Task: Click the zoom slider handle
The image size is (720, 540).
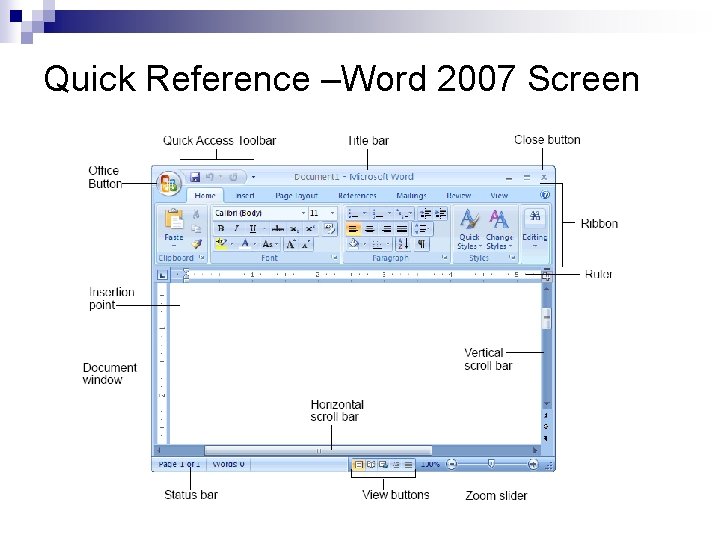Action: [x=491, y=464]
